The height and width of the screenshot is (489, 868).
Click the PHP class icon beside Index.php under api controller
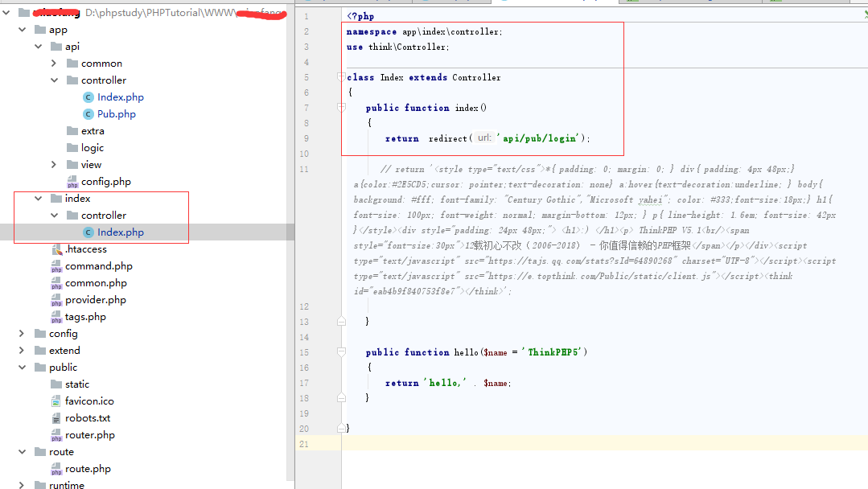tap(88, 97)
